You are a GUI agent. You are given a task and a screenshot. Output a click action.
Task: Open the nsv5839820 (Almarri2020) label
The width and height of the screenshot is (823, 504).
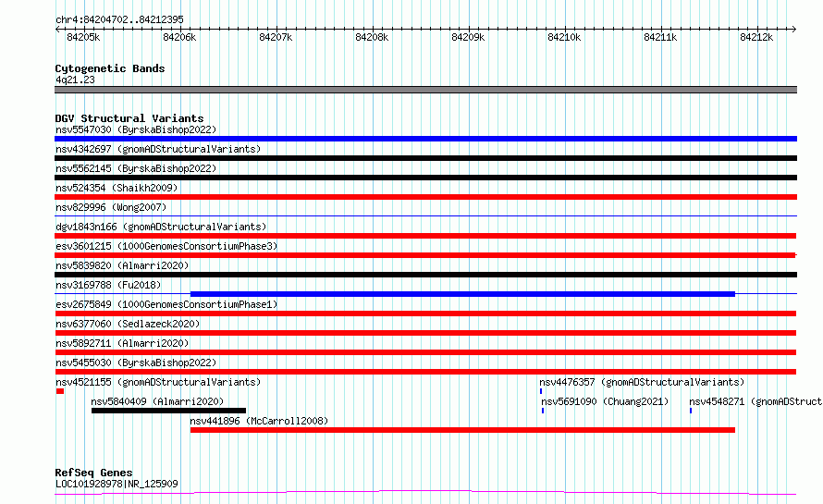pos(122,265)
